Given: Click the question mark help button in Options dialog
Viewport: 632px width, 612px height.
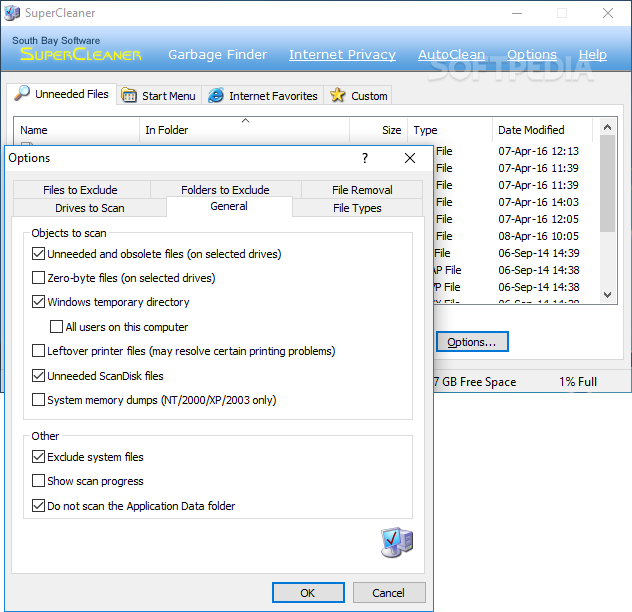Looking at the screenshot, I should [365, 158].
